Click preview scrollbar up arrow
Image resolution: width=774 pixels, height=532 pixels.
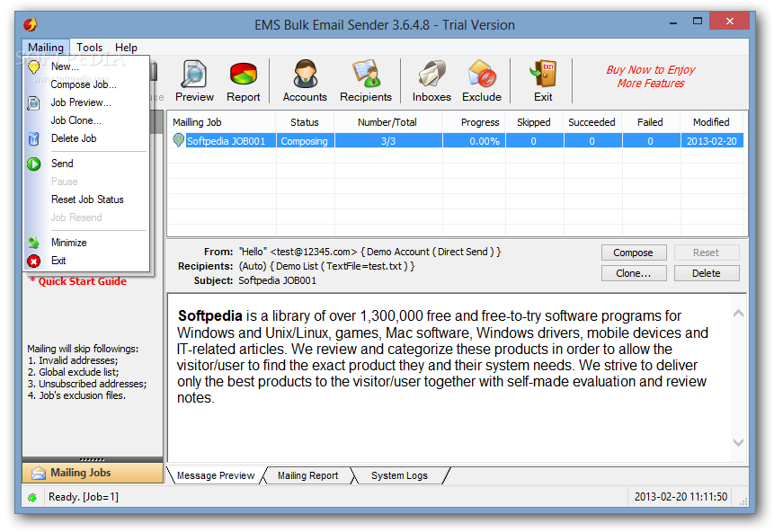(738, 314)
